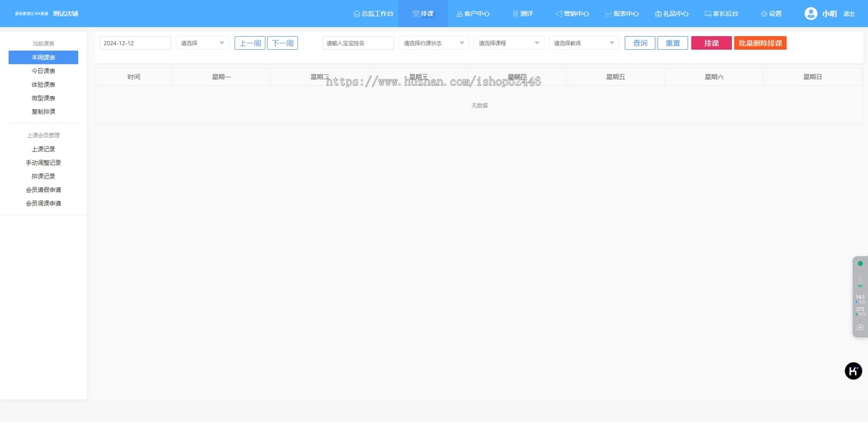Image resolution: width=868 pixels, height=422 pixels.
Task: Focus the 请输入宝宝姓名 input box
Action: pyautogui.click(x=358, y=43)
